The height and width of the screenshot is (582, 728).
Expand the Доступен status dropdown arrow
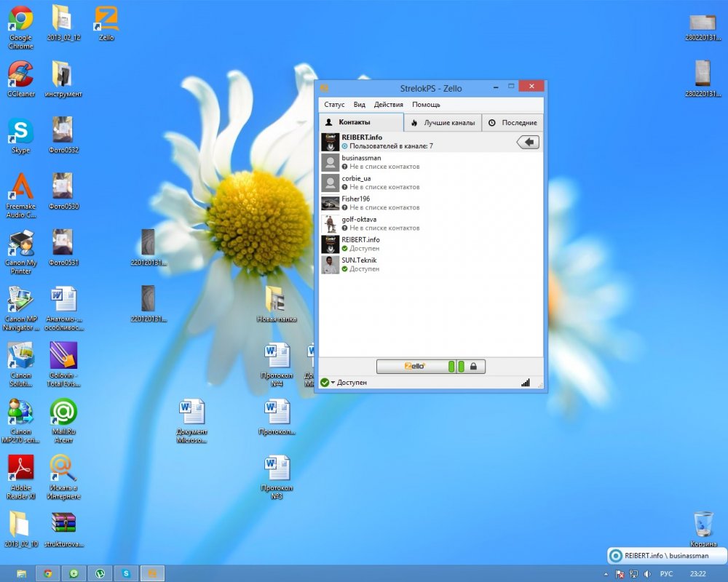tap(333, 383)
